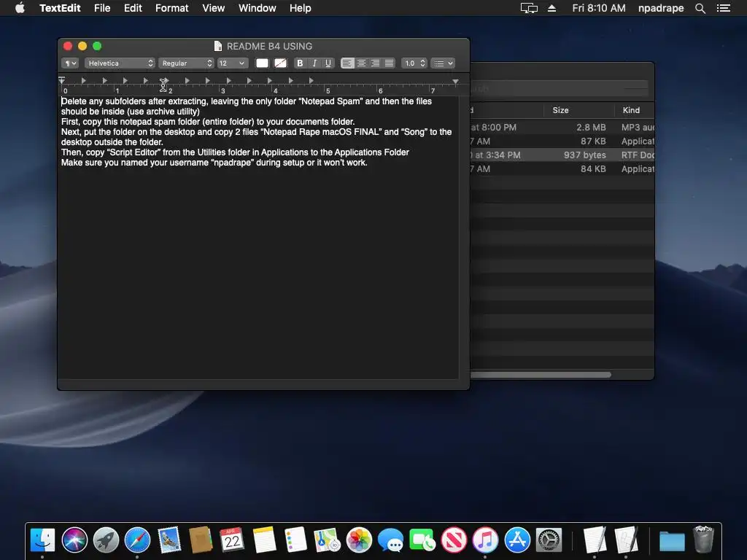Open Maps app in the dock
Image resolution: width=747 pixels, height=560 pixels.
click(327, 540)
